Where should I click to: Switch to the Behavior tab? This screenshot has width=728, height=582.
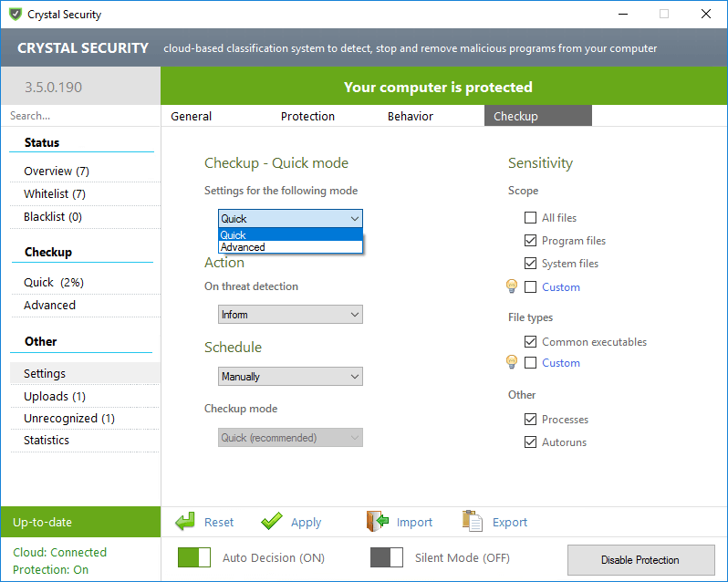[411, 116]
